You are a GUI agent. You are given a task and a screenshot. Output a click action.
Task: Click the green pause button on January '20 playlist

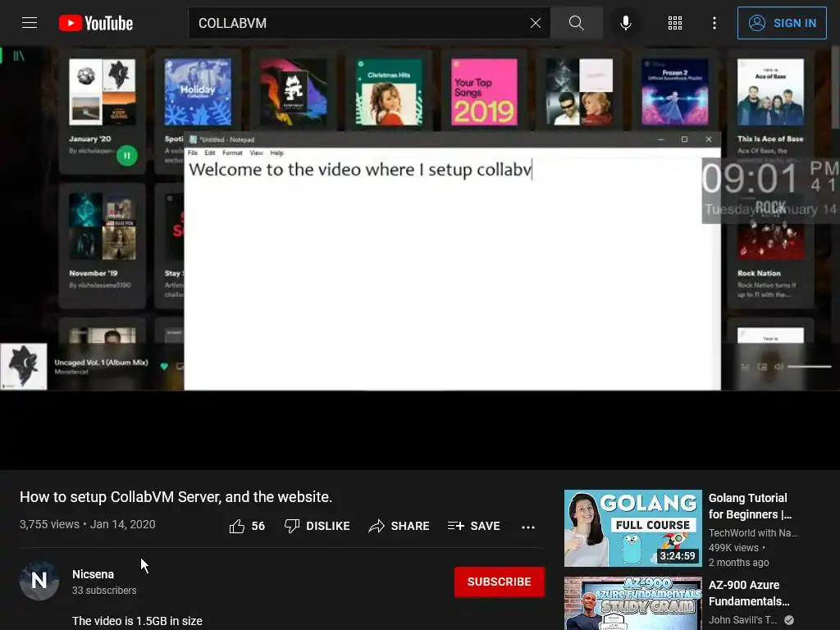coord(127,156)
